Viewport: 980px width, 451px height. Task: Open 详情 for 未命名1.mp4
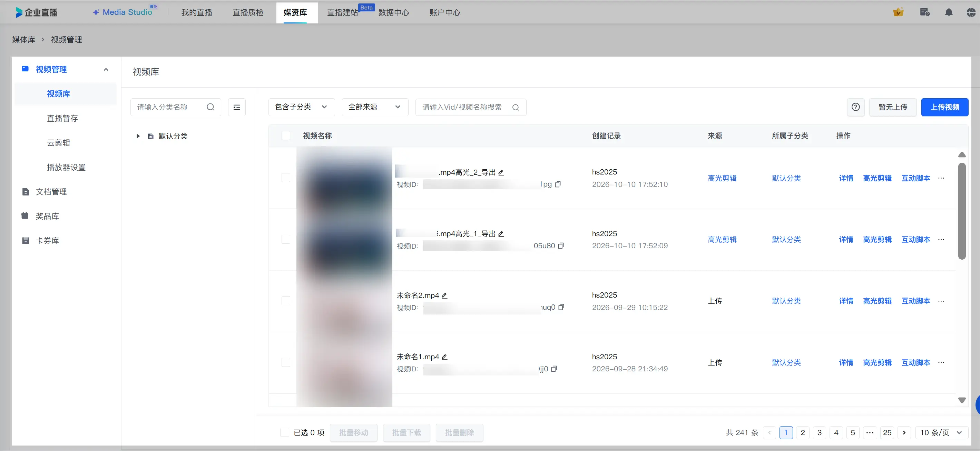[846, 363]
